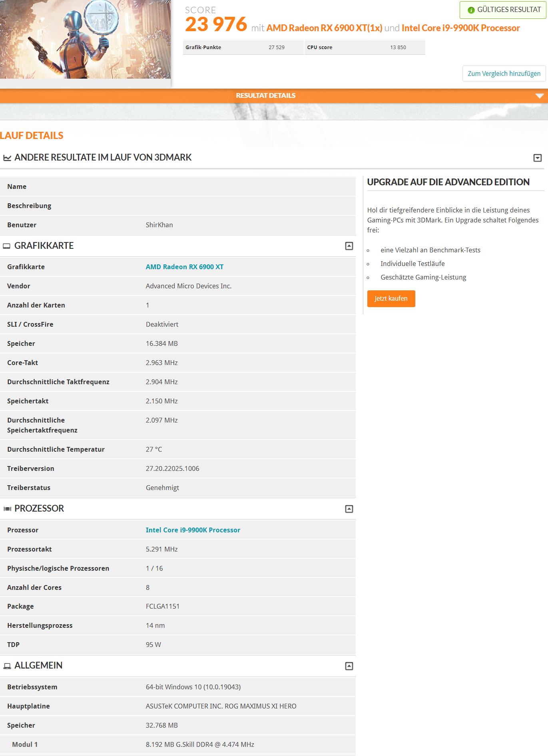The width and height of the screenshot is (548, 756).
Task: Click the Benutzer value ShirKhan
Action: [x=159, y=225]
